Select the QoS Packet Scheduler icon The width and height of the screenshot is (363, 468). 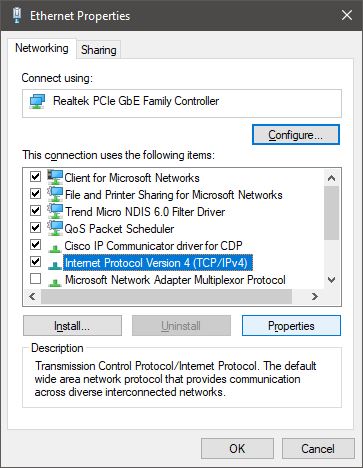[x=55, y=228]
